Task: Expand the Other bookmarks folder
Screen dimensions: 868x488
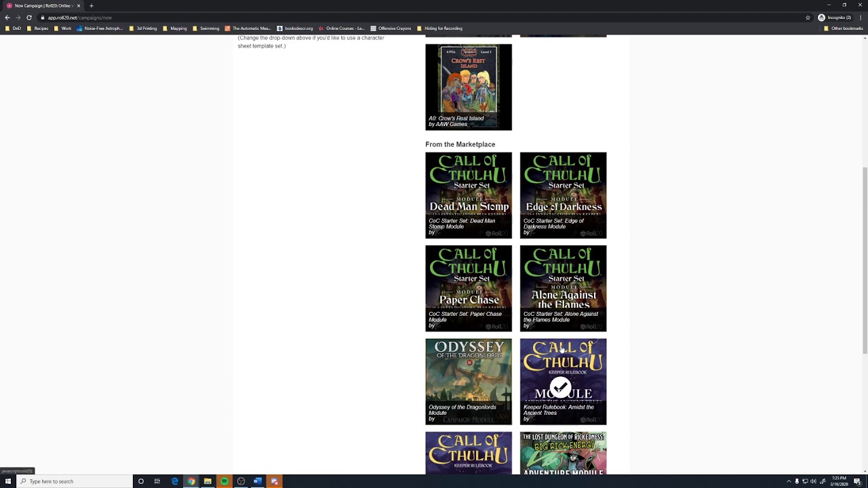Action: click(844, 28)
